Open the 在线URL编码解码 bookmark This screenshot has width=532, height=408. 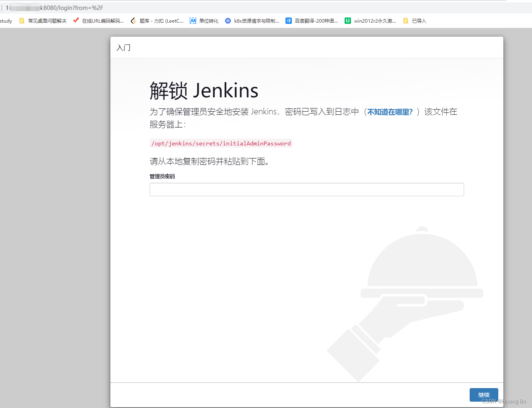pos(98,21)
